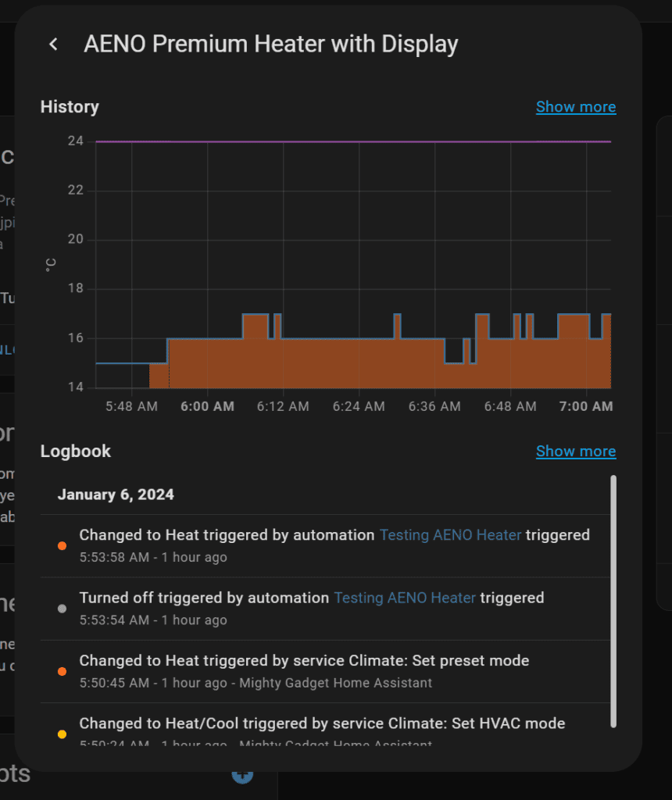Open Testing AENO Heater link in Changed to Heat entry
The image size is (672, 800).
point(450,535)
